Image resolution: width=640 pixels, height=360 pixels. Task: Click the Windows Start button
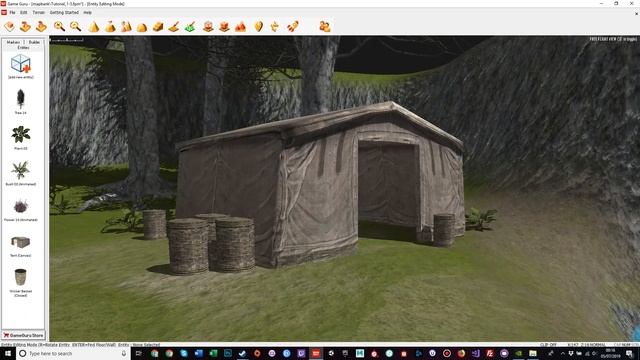[x=7, y=353]
